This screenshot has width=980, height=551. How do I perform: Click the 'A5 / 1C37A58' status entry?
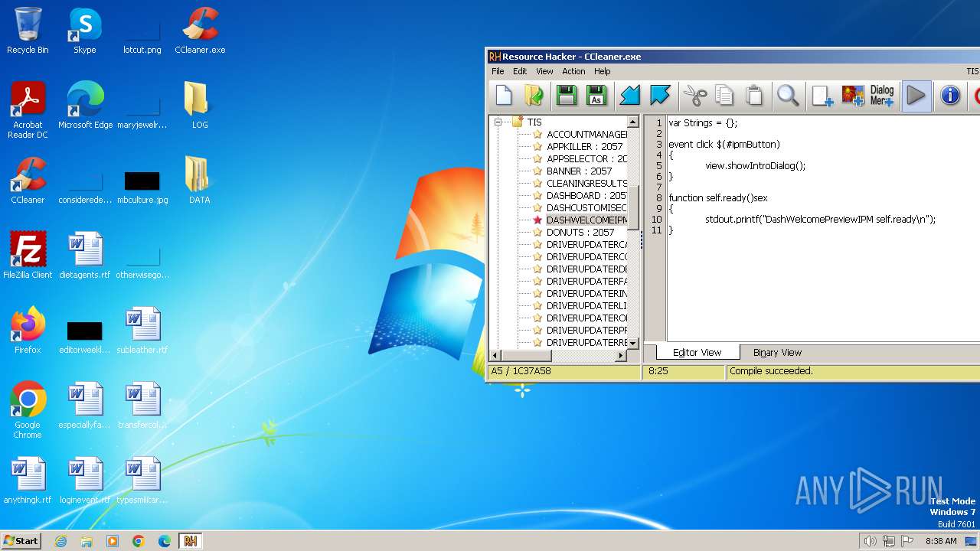click(521, 371)
